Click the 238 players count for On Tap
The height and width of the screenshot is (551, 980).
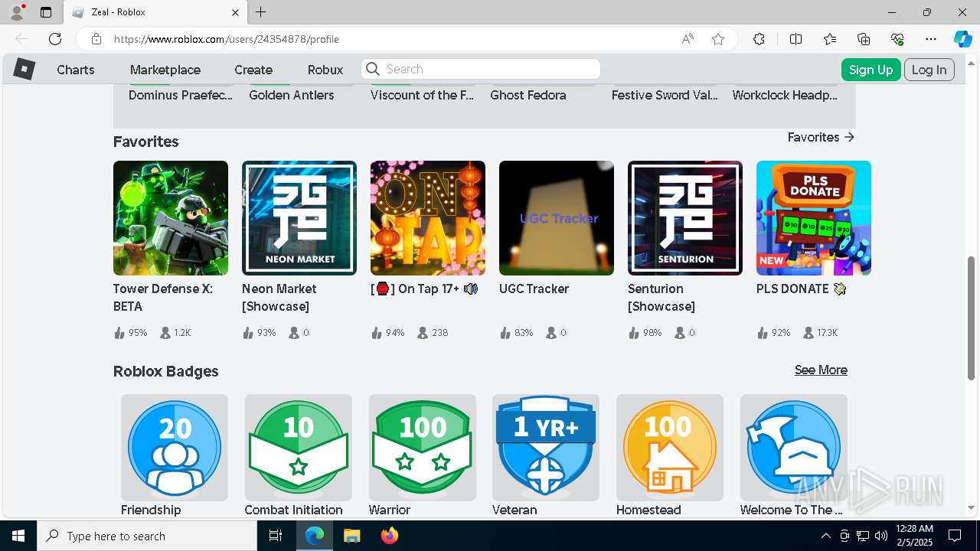(433, 333)
